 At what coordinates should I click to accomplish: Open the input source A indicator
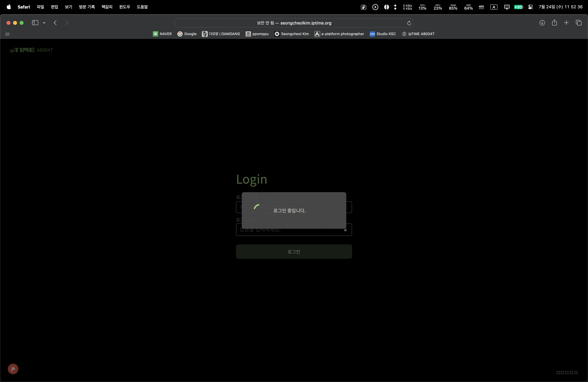click(494, 7)
